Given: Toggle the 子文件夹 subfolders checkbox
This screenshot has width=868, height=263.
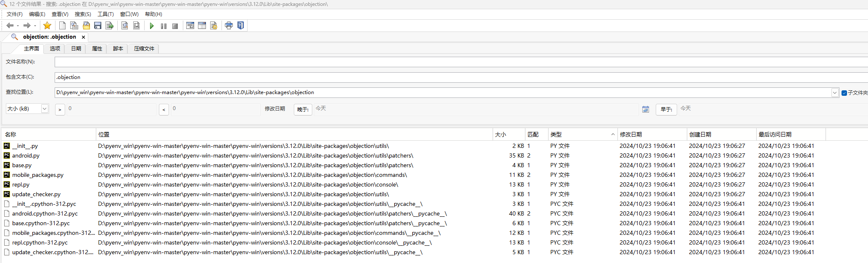Looking at the screenshot, I should 844,93.
